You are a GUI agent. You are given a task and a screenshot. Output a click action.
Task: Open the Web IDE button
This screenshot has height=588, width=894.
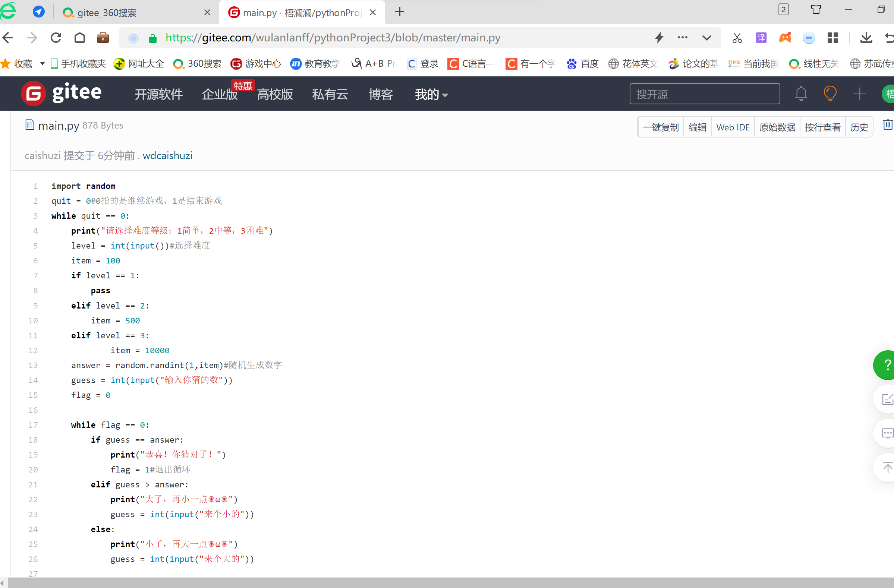[x=733, y=127]
